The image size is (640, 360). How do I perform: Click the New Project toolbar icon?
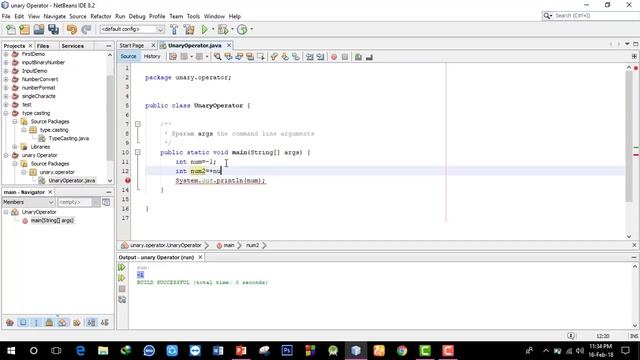pyautogui.click(x=25, y=29)
